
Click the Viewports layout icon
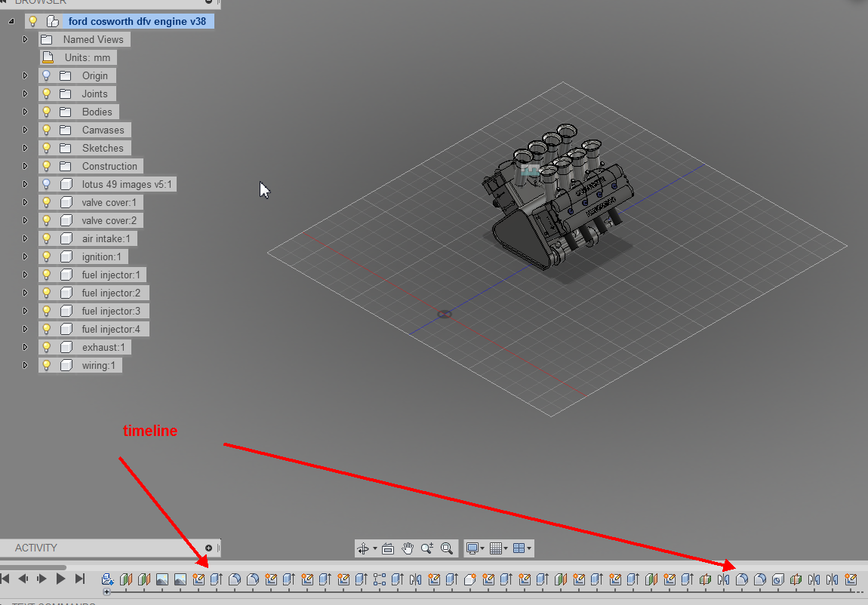[x=519, y=548]
